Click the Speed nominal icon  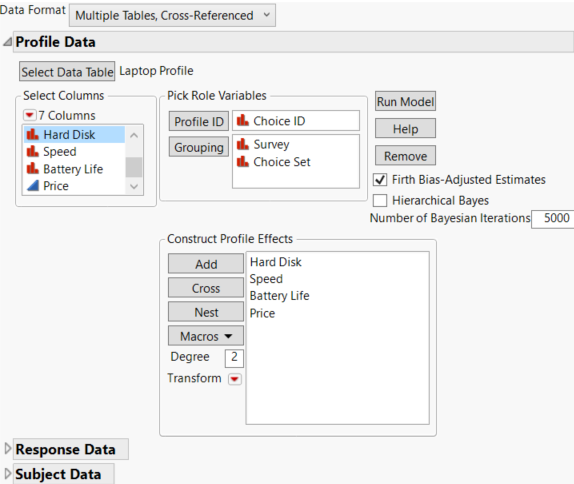coord(33,151)
